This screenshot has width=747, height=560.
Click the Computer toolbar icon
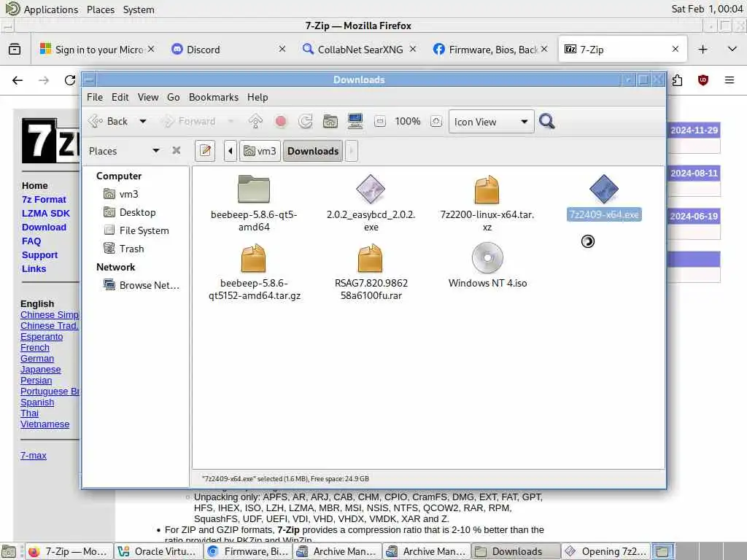(x=355, y=122)
